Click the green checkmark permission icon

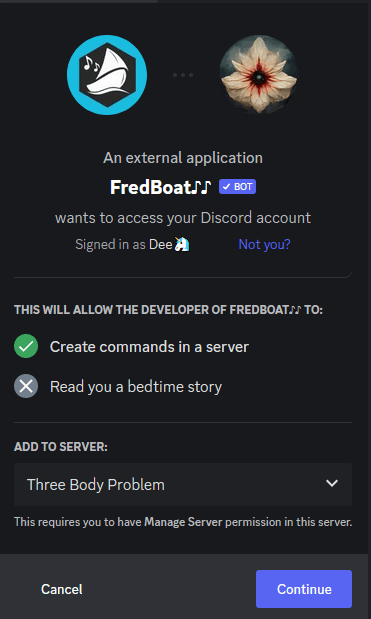click(26, 346)
